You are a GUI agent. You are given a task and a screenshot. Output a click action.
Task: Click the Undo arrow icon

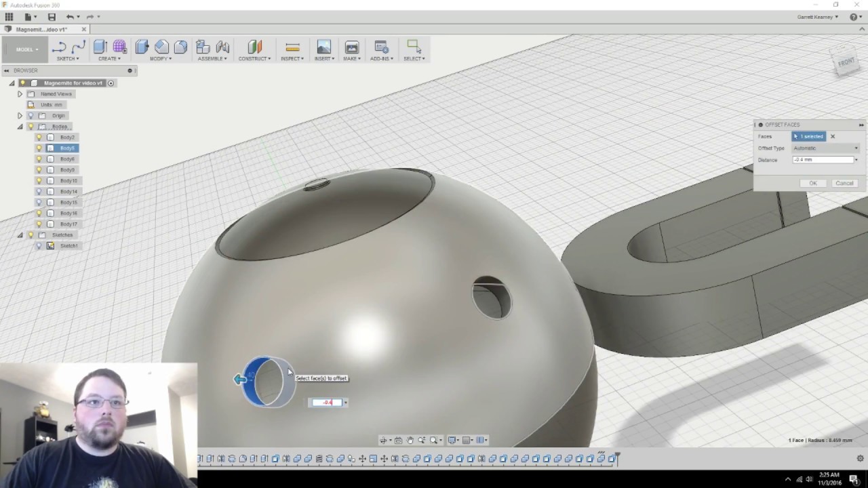point(70,17)
